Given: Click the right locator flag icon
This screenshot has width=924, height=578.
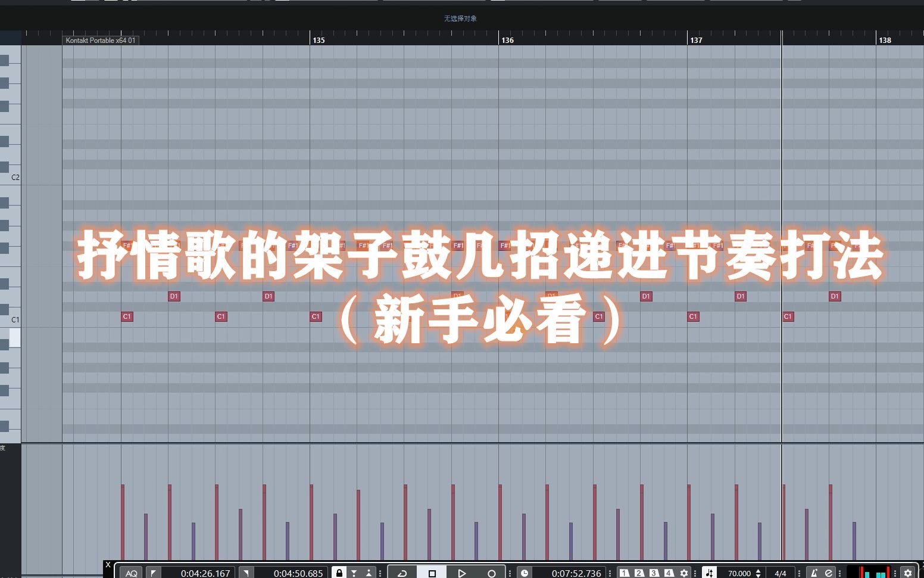Looking at the screenshot, I should click(246, 573).
